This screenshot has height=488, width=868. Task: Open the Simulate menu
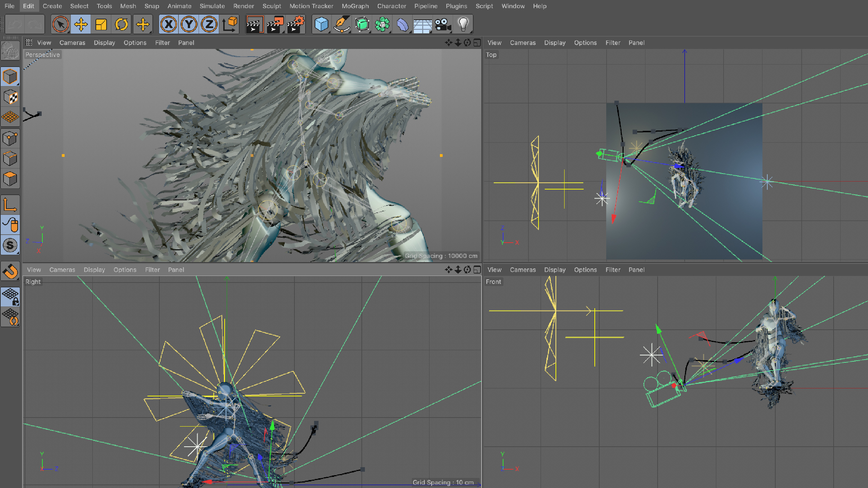tap(212, 6)
